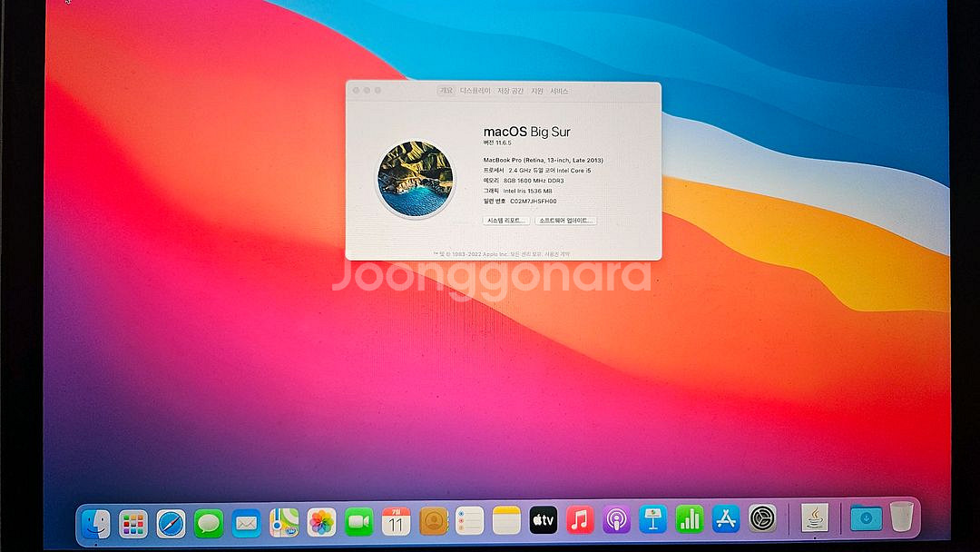Click the 버전 11.6.5 version text
The height and width of the screenshot is (552, 980).
[497, 143]
